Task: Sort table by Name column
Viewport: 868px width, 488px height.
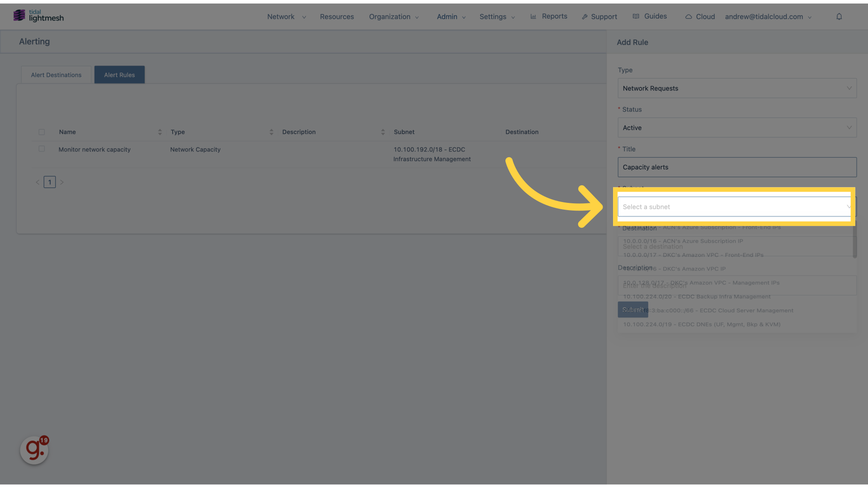Action: pyautogui.click(x=160, y=132)
